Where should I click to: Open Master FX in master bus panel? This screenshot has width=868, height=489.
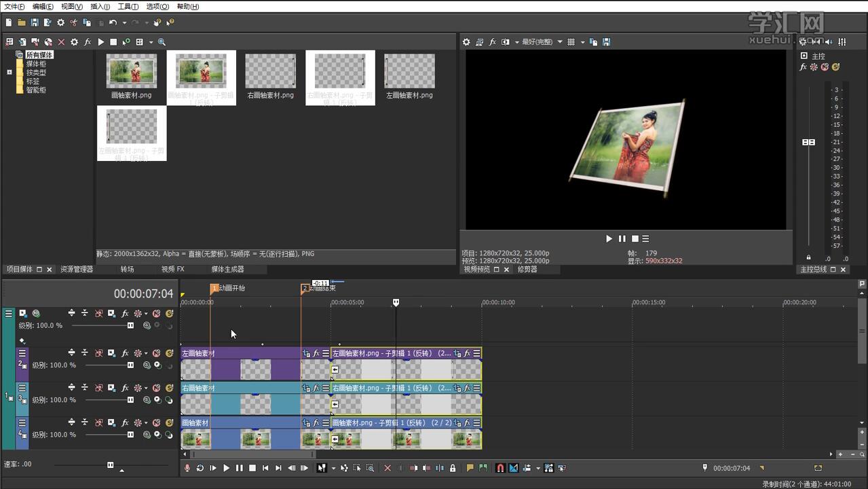804,67
